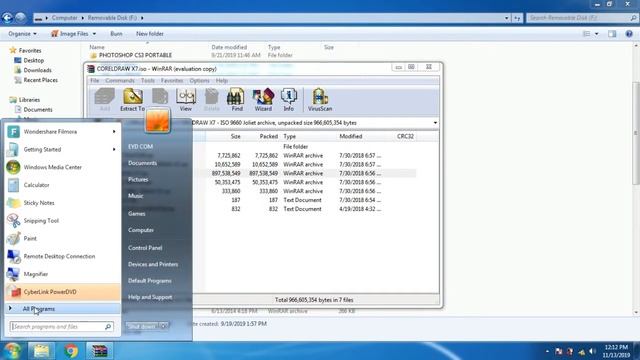
Task: Open CyberLink PowerDVD
Action: (62, 292)
